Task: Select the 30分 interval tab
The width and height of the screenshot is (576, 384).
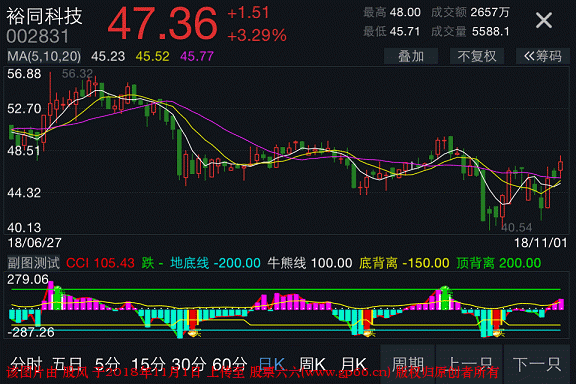Action: pyautogui.click(x=189, y=365)
